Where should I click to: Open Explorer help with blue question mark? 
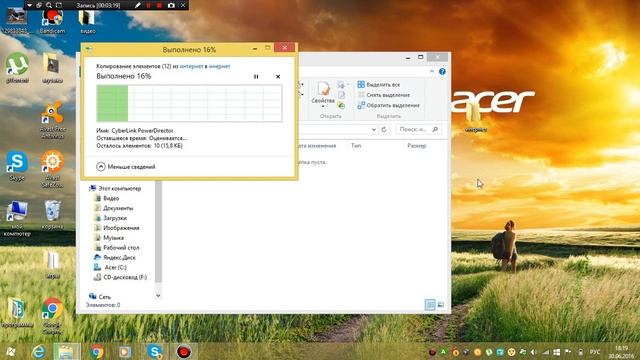(442, 71)
